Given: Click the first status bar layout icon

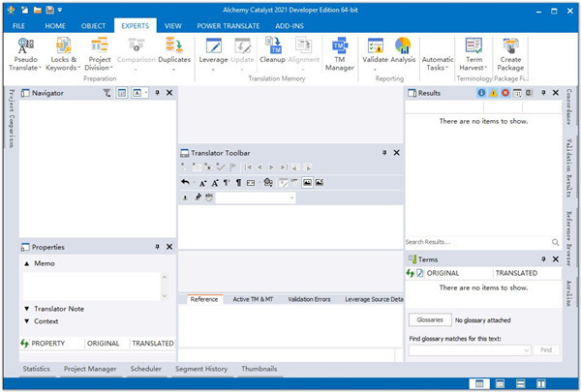Looking at the screenshot, I should [x=478, y=384].
